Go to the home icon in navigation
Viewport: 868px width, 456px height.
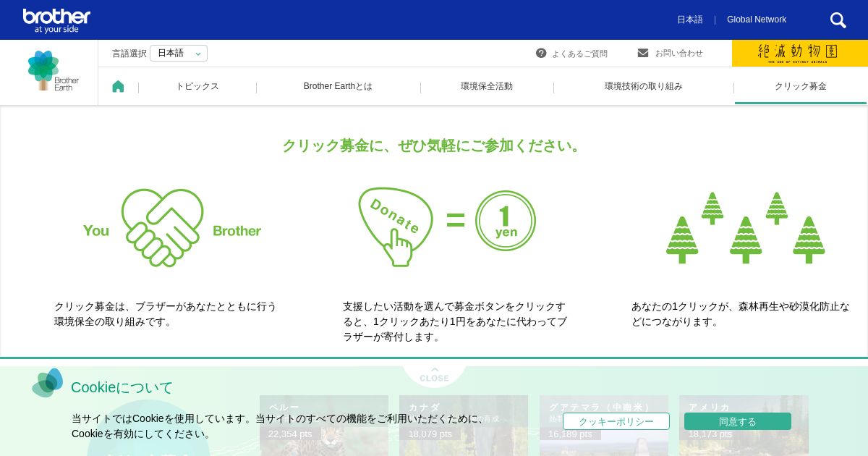tap(118, 86)
